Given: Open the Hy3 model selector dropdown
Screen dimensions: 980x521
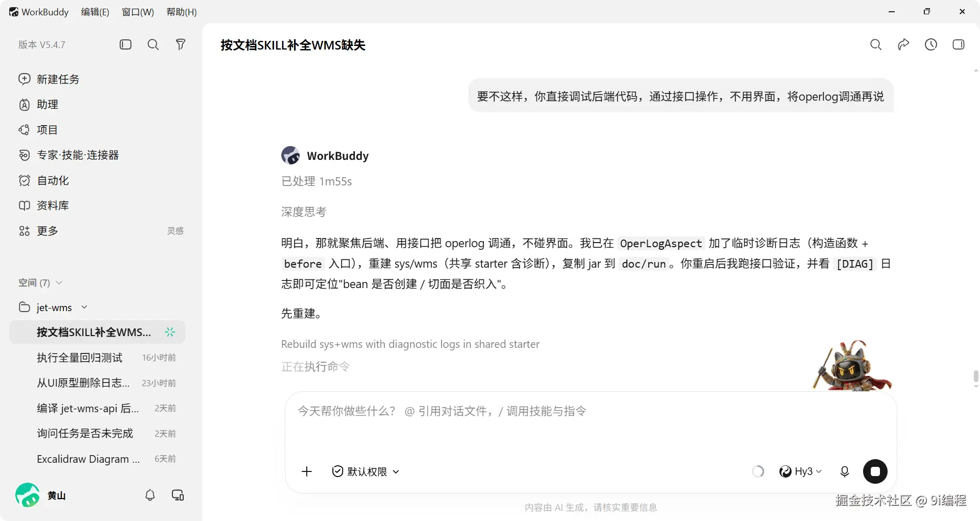Looking at the screenshot, I should (x=800, y=471).
